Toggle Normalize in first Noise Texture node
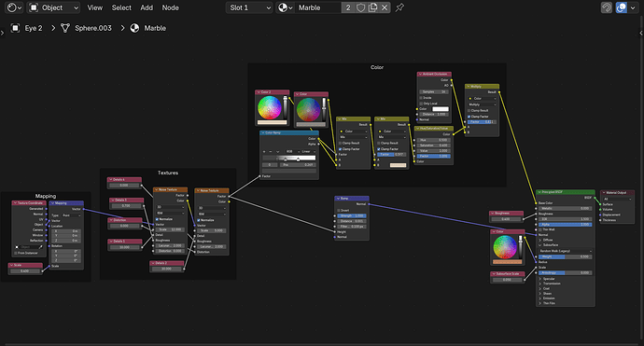The image size is (644, 346). (x=158, y=219)
